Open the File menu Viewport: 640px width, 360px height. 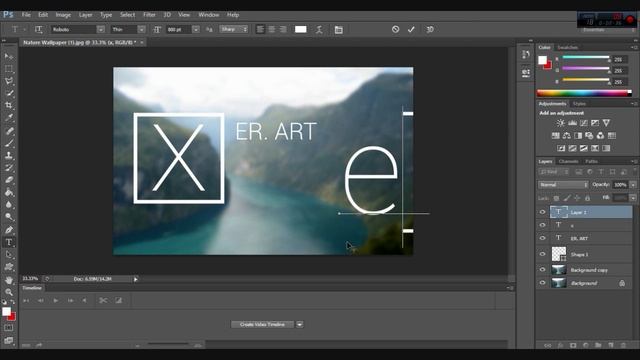[x=26, y=15]
